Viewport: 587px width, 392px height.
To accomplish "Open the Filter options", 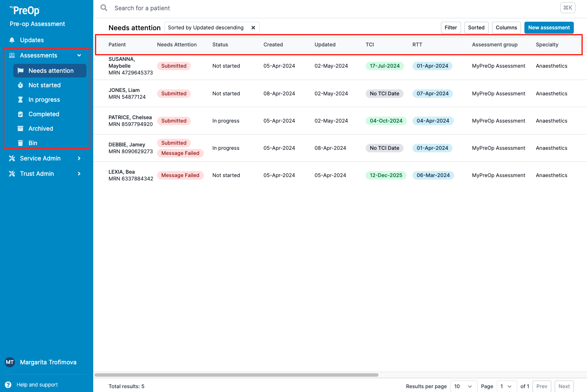I will click(450, 28).
